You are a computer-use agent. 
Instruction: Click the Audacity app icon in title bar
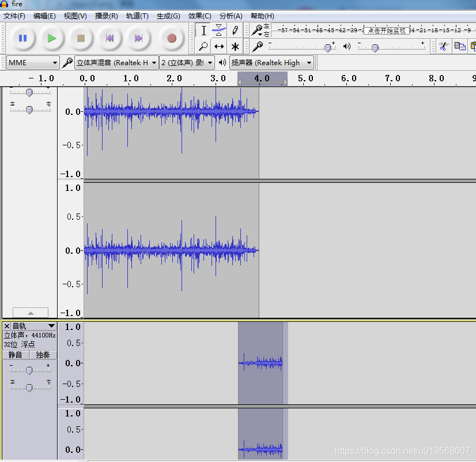(4, 4)
